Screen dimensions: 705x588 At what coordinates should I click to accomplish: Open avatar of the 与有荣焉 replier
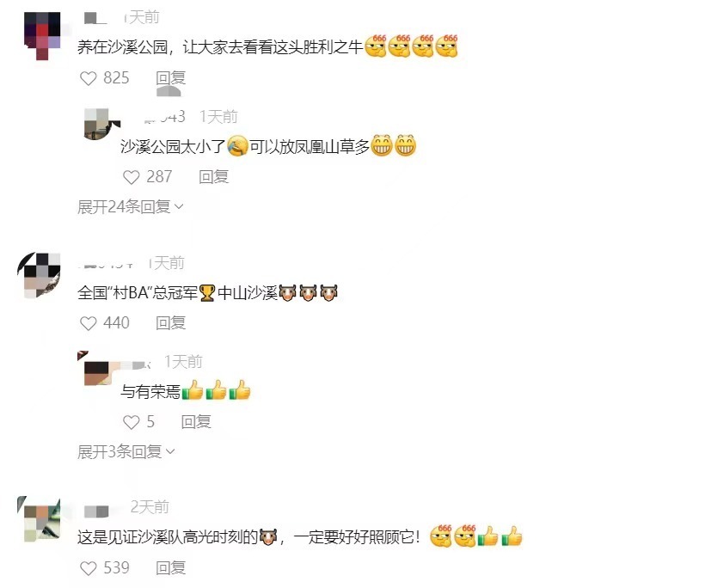[x=95, y=369]
